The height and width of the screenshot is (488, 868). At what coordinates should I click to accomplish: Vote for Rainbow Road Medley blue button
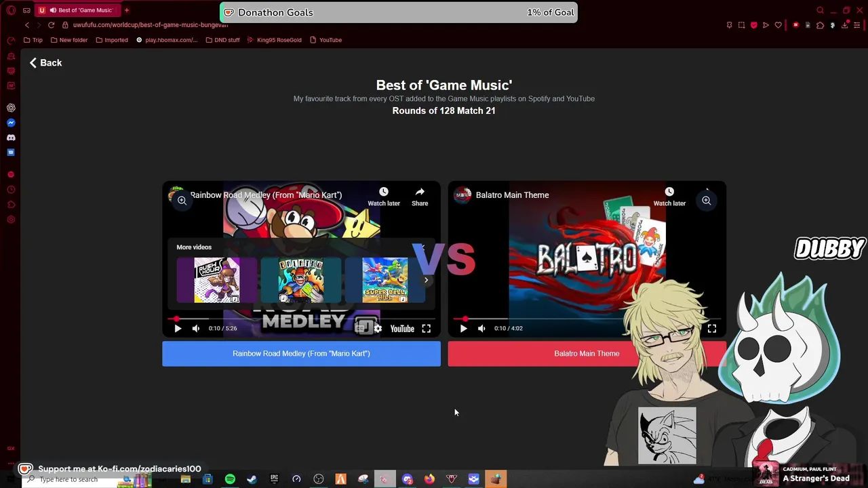pyautogui.click(x=301, y=354)
